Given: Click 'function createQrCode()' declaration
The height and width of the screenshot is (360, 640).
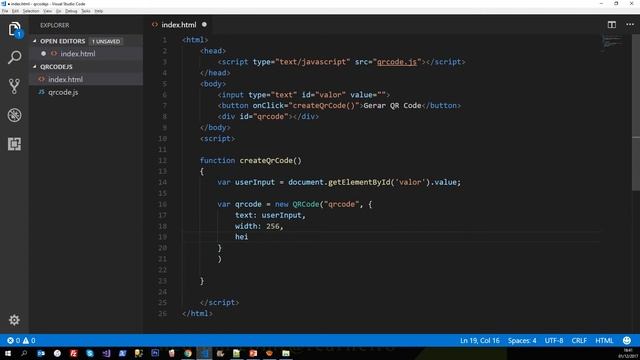Looking at the screenshot, I should 251,160.
